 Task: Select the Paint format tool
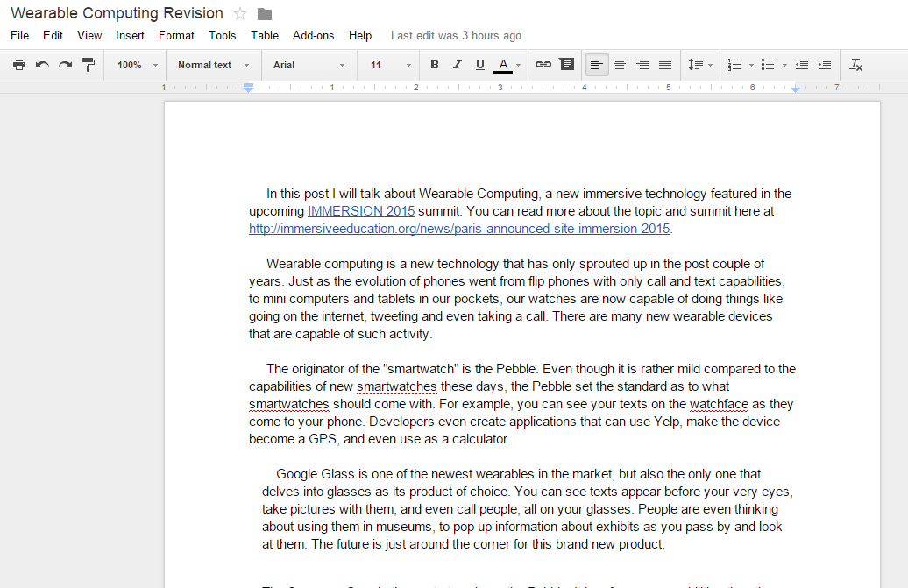[89, 65]
